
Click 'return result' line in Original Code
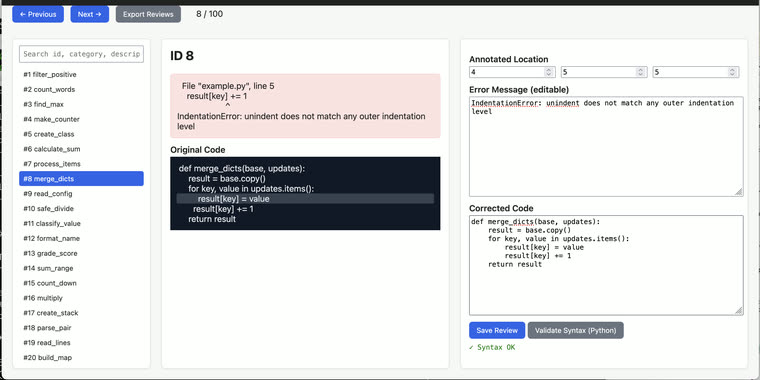[212, 219]
